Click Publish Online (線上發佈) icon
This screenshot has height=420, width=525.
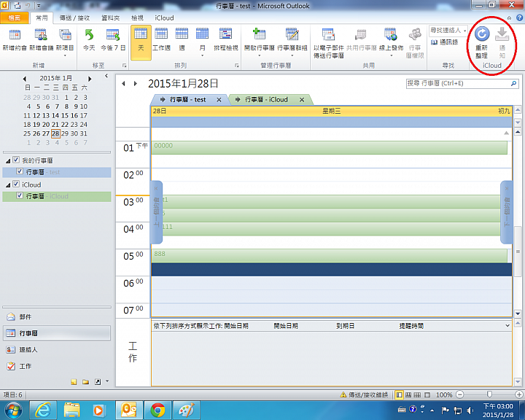pyautogui.click(x=391, y=34)
